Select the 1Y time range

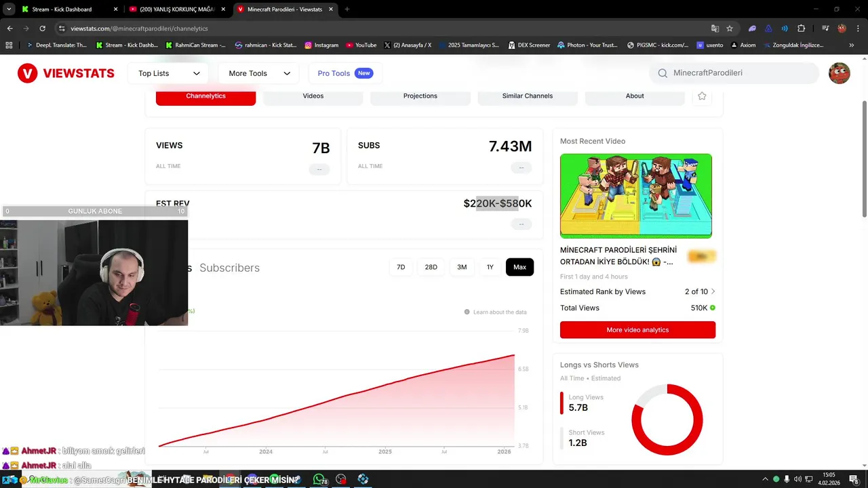point(490,267)
